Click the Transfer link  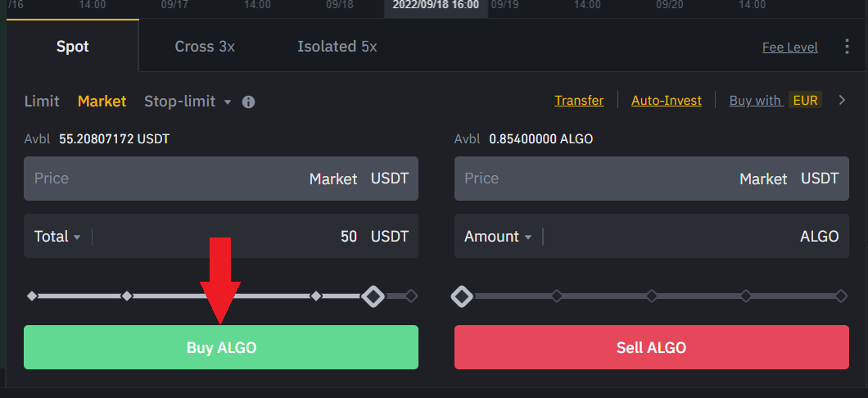coord(579,101)
